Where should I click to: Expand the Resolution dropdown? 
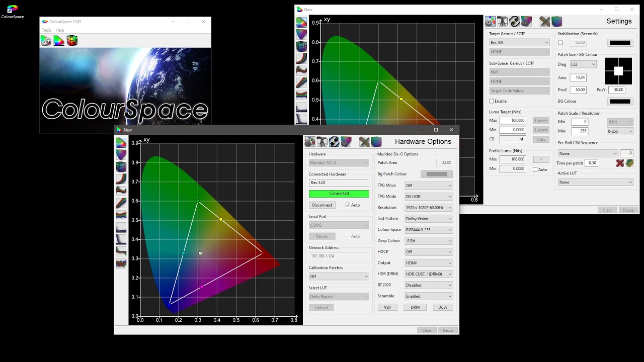click(429, 208)
